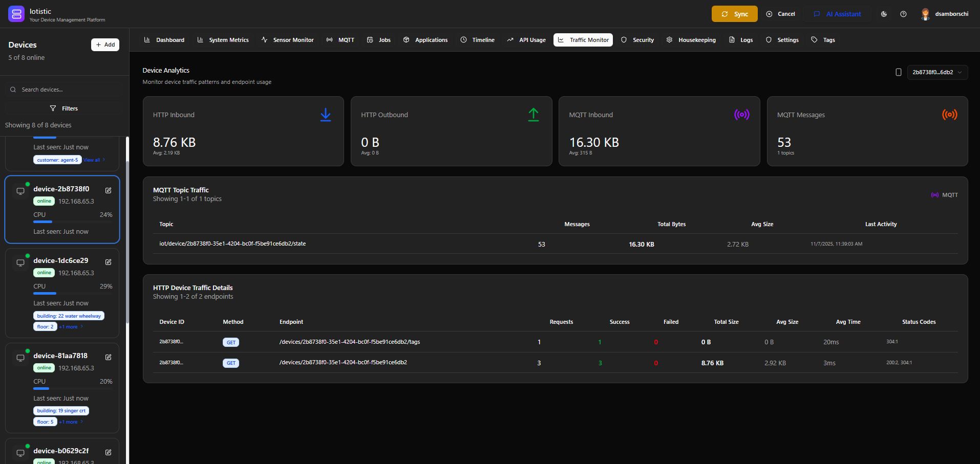Click View all next to customer: agent-5 tag

pos(93,160)
